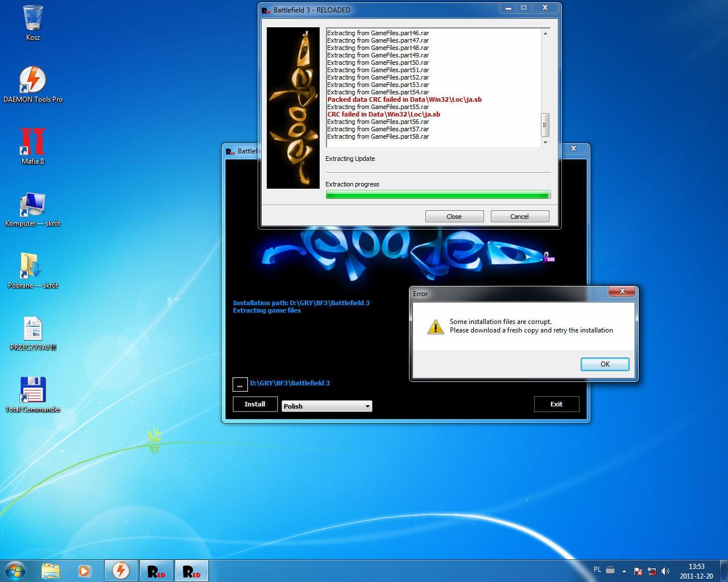Open the Kosz recycle bin icon
Image resolution: width=728 pixels, height=582 pixels.
(33, 23)
